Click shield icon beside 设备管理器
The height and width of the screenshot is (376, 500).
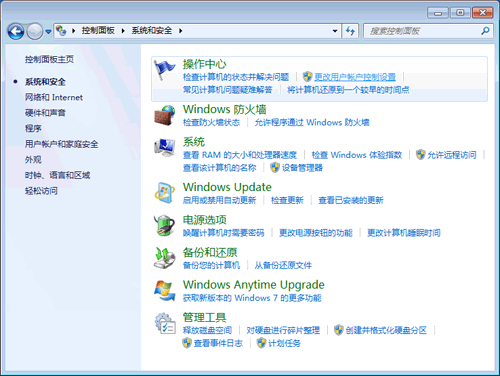click(x=275, y=167)
